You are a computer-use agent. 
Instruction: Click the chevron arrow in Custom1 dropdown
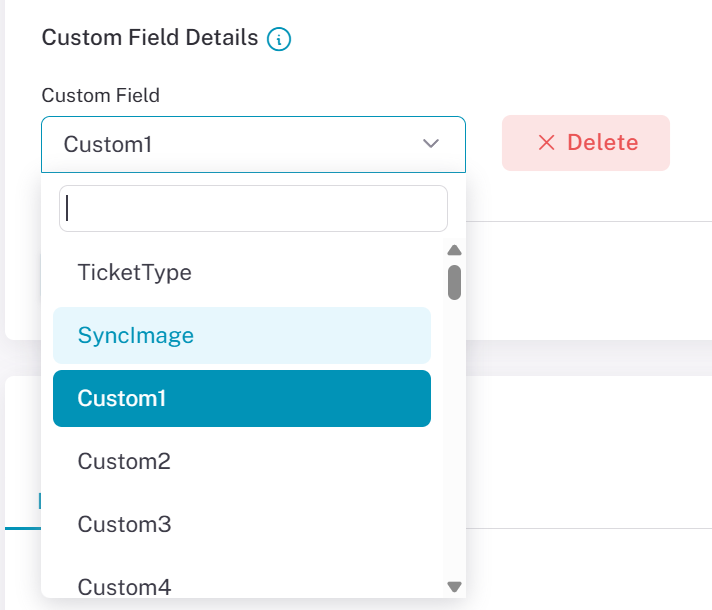(x=430, y=144)
